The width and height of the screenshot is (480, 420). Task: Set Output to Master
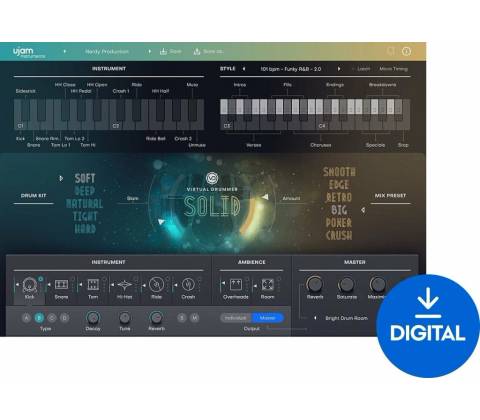(x=267, y=318)
